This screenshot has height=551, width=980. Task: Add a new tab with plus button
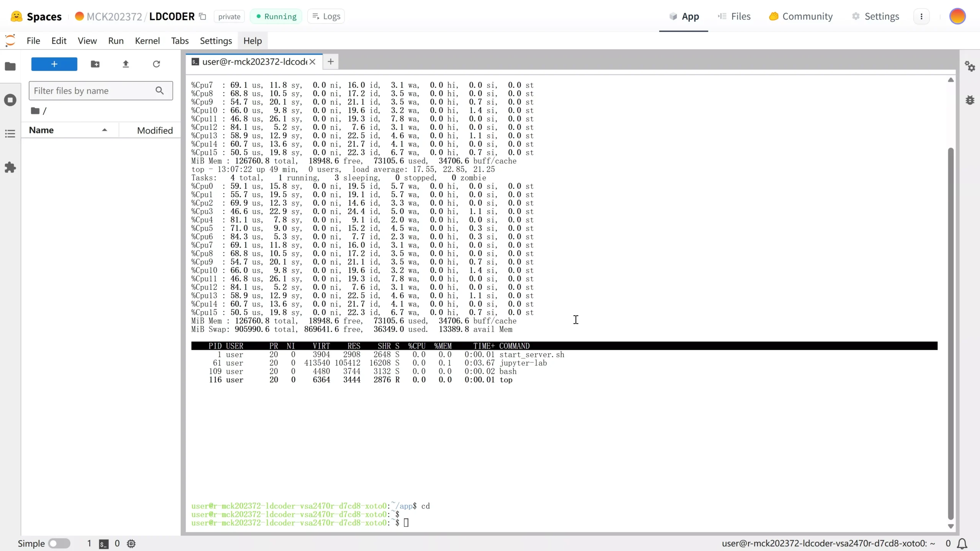pos(331,62)
